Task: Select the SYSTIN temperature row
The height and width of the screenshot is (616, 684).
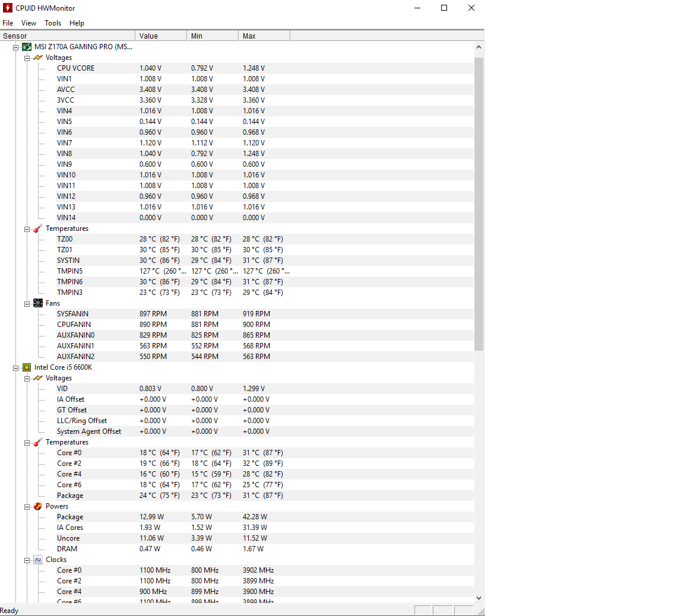Action: pos(265,261)
